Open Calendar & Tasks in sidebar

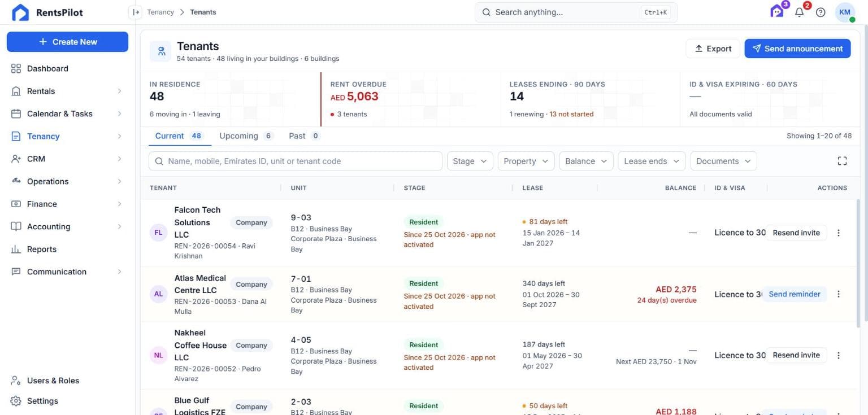(x=67, y=113)
